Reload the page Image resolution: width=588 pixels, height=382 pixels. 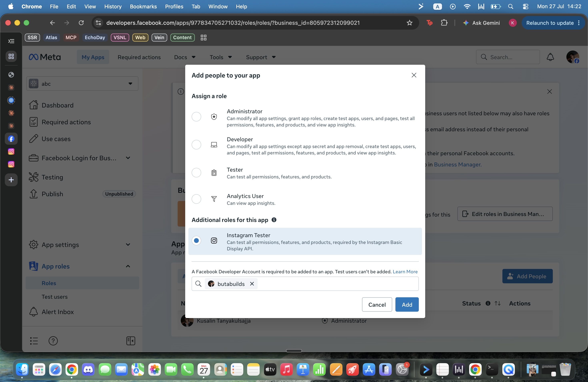coord(81,23)
